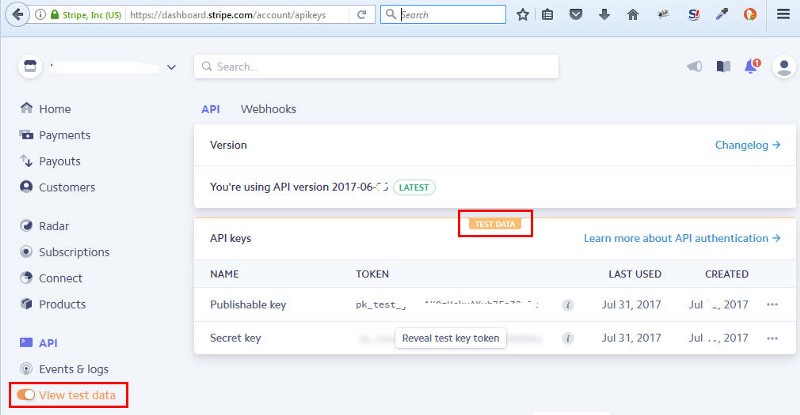The image size is (800, 415).
Task: Click TOKEN column header
Action: click(372, 274)
